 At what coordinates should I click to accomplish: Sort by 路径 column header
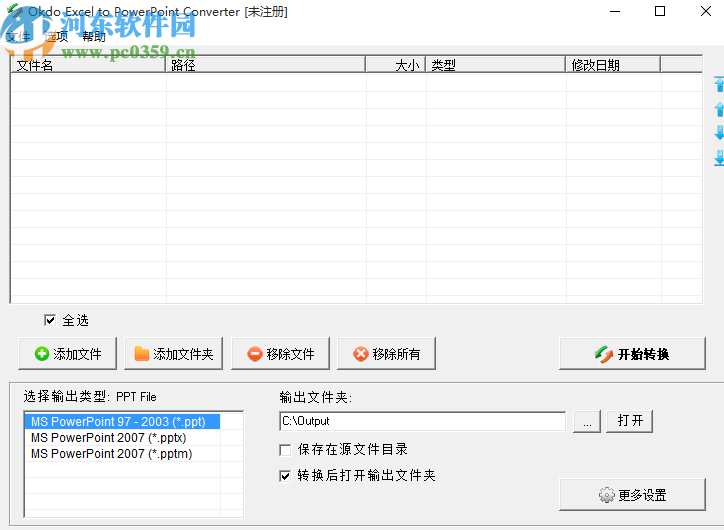coord(265,65)
